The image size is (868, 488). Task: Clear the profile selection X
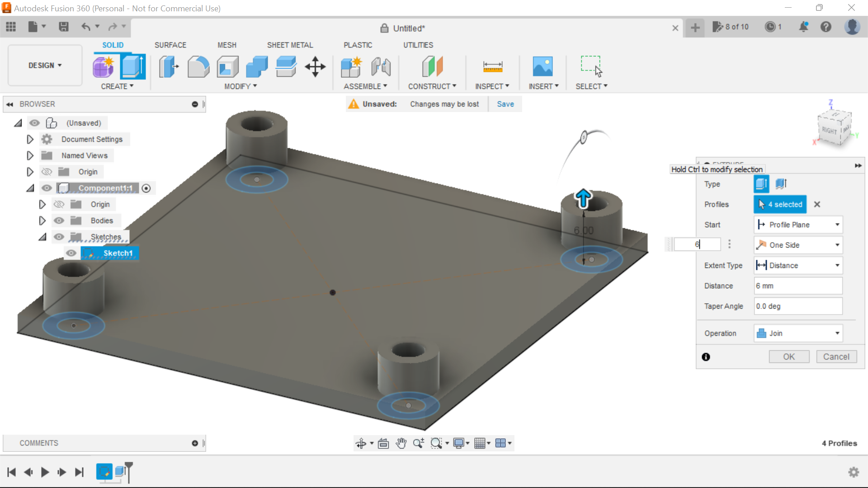pyautogui.click(x=817, y=204)
